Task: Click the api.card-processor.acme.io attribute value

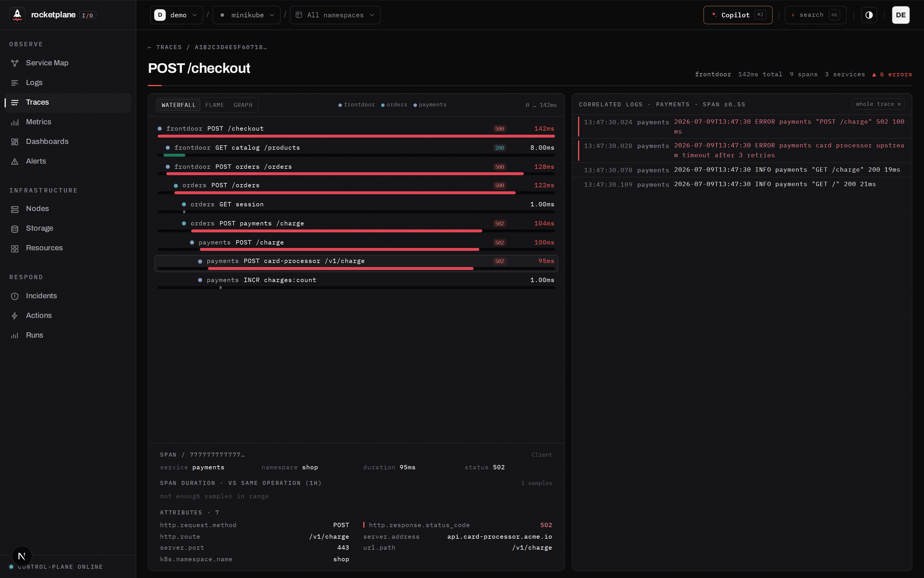Action: [500, 537]
